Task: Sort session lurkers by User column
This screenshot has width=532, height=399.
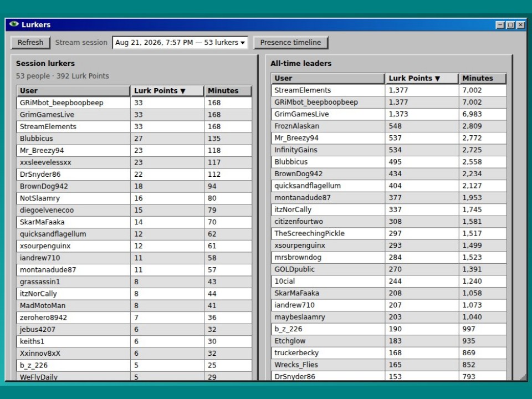Action: 73,91
